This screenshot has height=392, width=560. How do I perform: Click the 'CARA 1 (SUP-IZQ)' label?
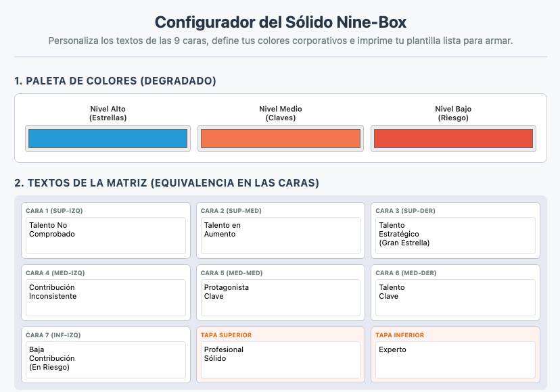click(x=54, y=211)
